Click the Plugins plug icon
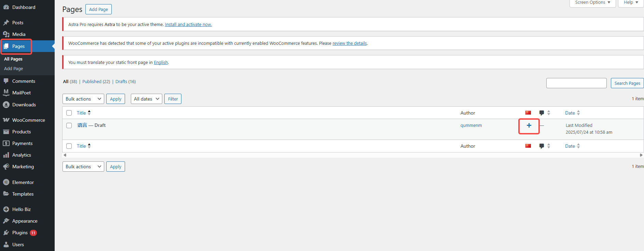 [6, 233]
